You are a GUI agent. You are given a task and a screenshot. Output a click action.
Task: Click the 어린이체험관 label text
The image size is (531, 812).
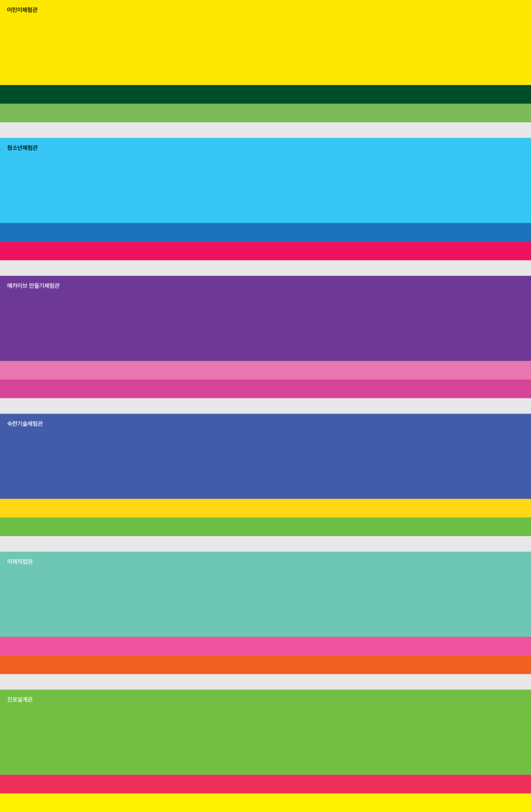tap(22, 10)
